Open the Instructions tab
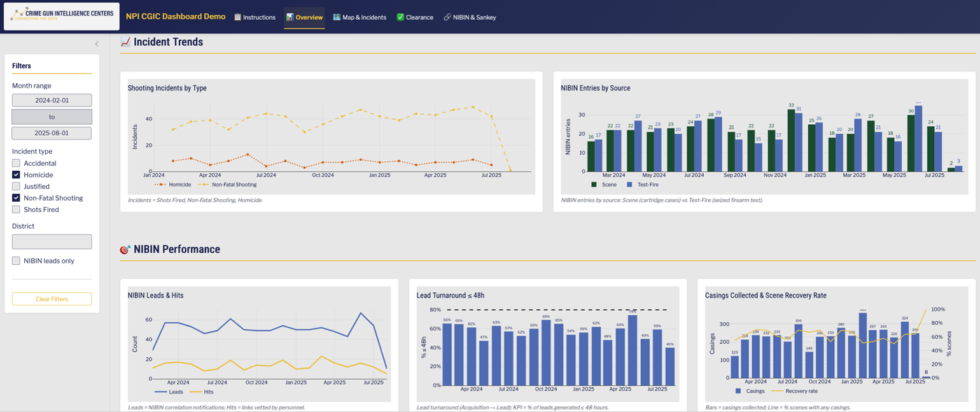980x412 pixels. 255,17
